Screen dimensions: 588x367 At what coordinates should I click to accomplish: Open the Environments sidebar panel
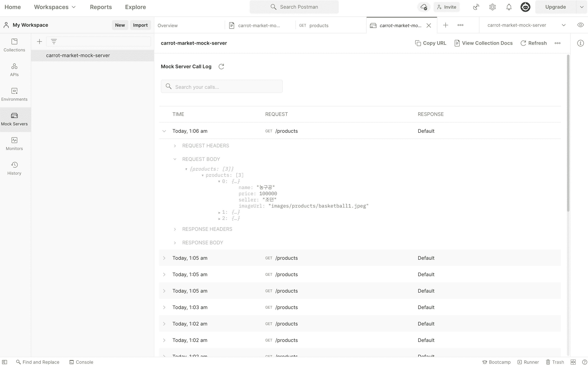pyautogui.click(x=14, y=95)
